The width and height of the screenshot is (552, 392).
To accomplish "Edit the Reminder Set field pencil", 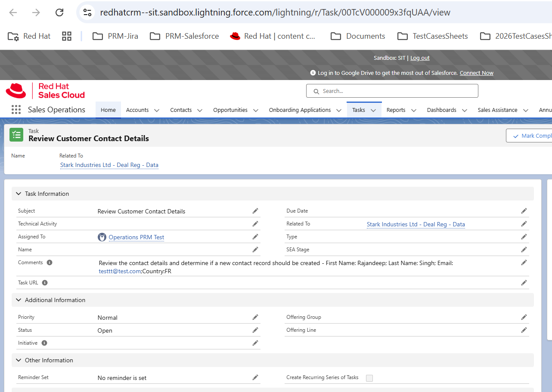I will [x=255, y=377].
